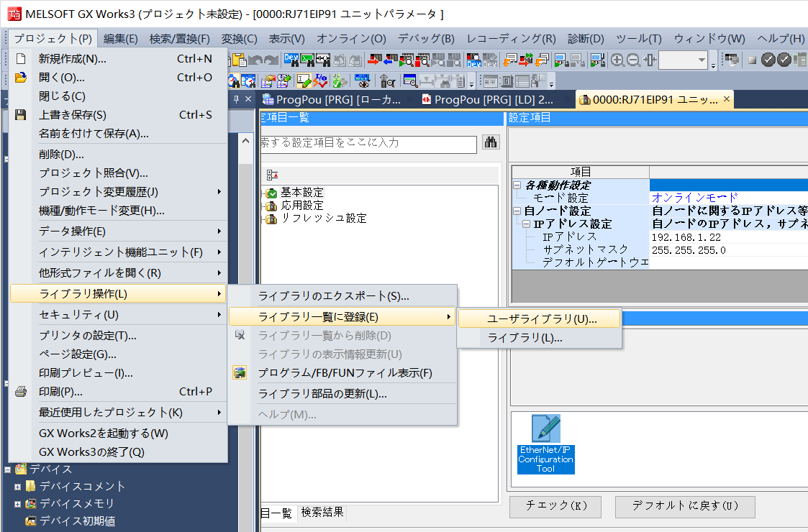
Task: Click the printer icon beside 印刷(P)
Action: click(x=21, y=392)
